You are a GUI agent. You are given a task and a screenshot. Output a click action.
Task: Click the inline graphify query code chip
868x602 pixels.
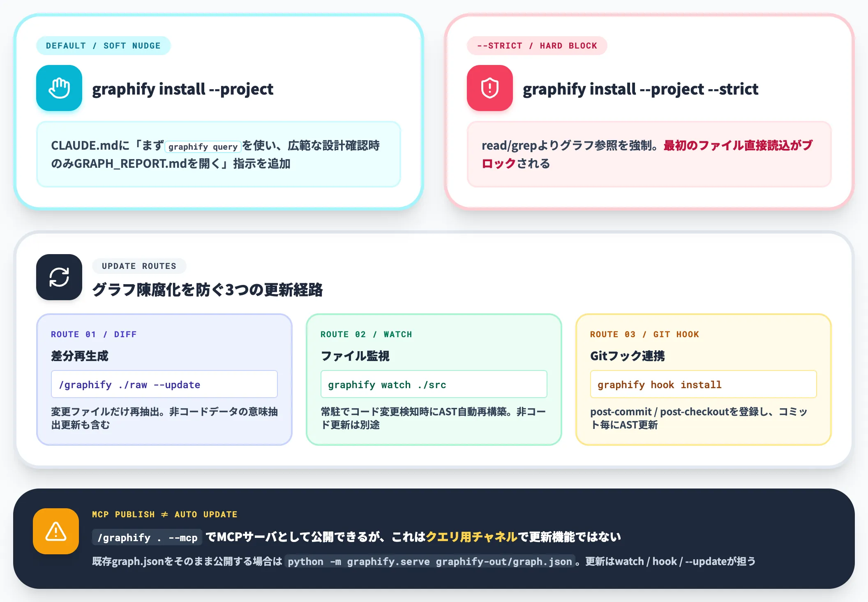tap(203, 147)
